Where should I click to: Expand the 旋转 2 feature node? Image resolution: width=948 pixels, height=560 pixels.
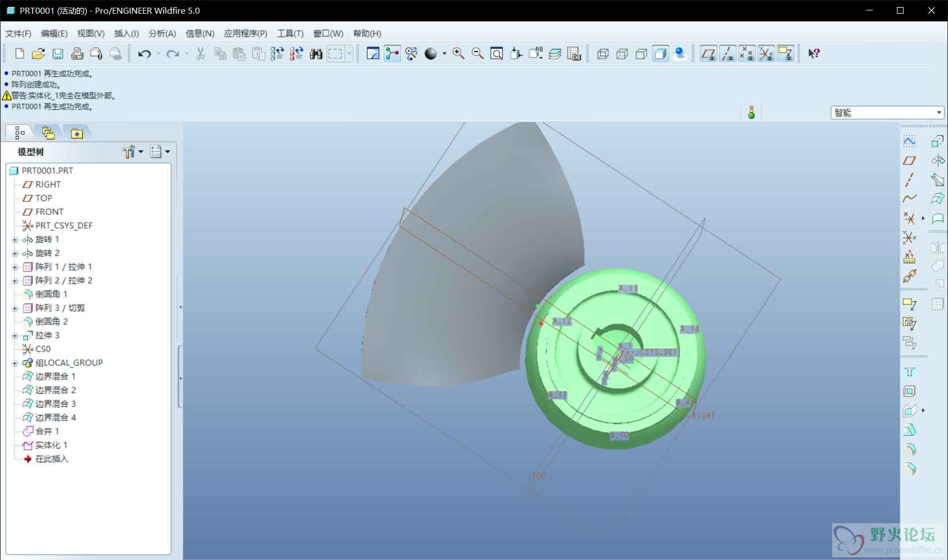(15, 253)
